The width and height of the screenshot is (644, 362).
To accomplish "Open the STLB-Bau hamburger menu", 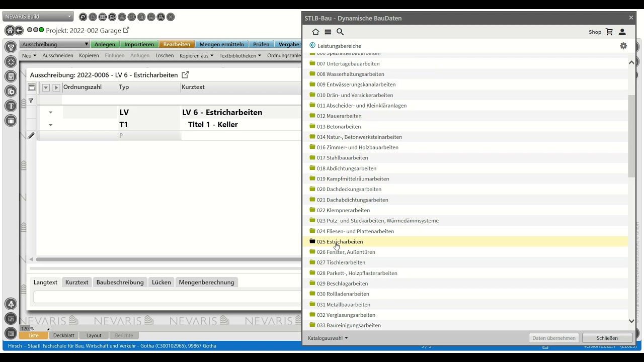I will click(x=328, y=32).
